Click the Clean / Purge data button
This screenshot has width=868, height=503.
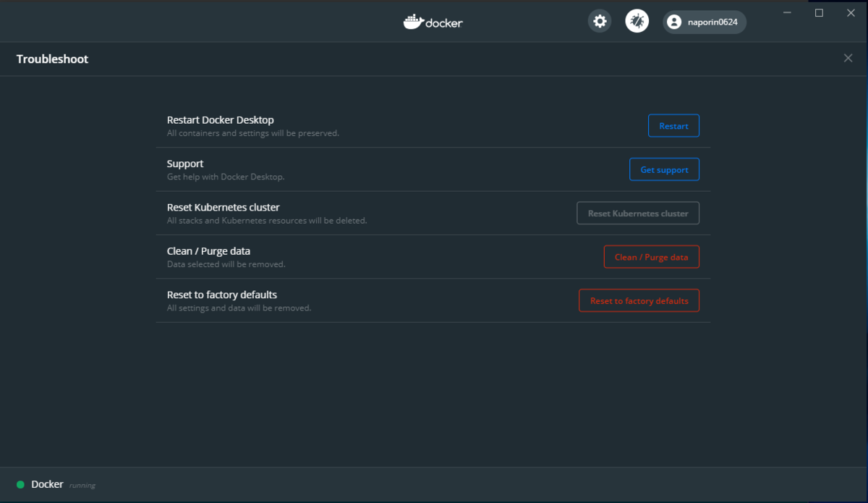pyautogui.click(x=651, y=257)
